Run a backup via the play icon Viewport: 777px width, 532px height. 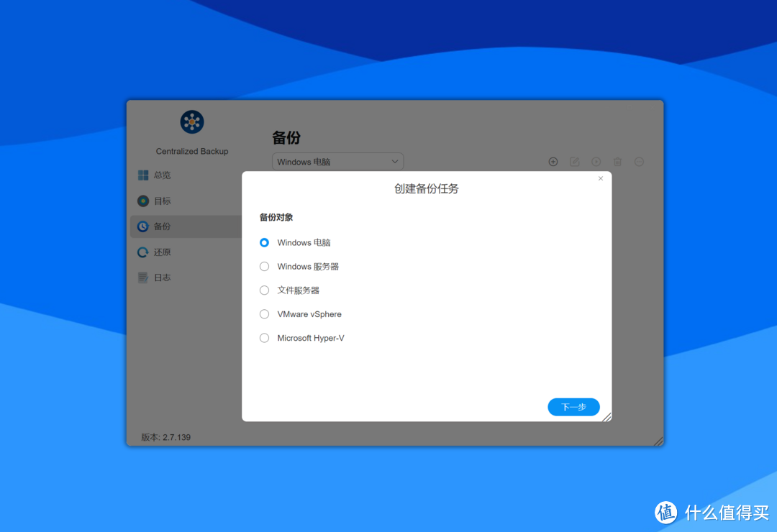click(x=596, y=161)
